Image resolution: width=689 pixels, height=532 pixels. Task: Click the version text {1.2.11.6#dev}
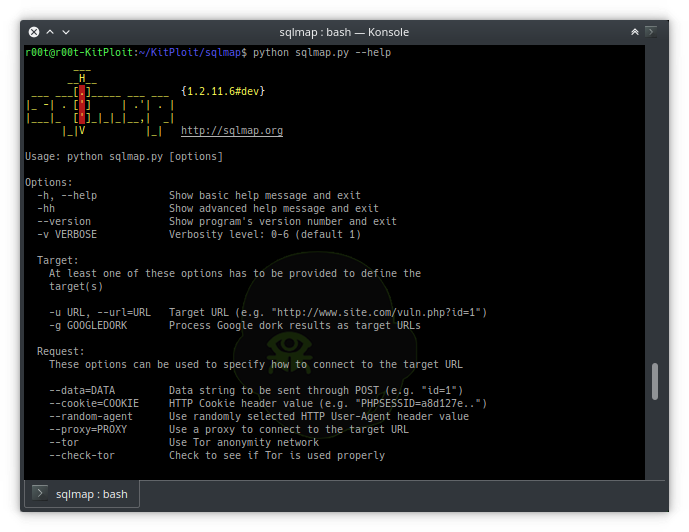[x=223, y=91]
